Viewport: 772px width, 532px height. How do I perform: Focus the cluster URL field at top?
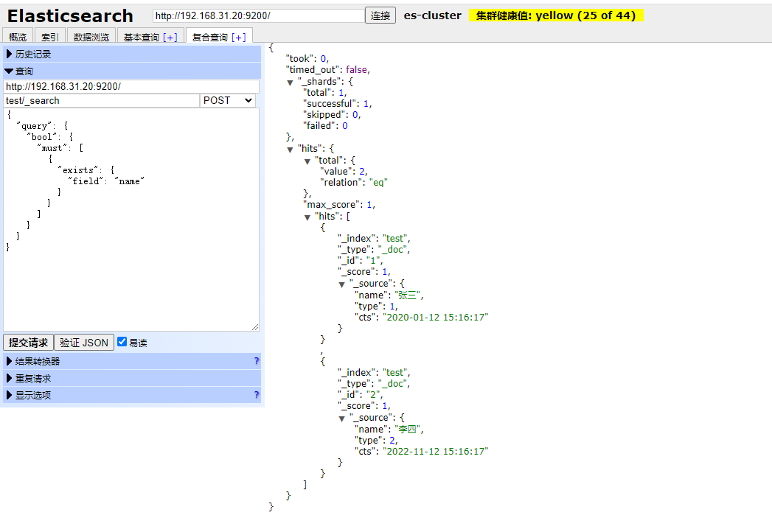259,15
